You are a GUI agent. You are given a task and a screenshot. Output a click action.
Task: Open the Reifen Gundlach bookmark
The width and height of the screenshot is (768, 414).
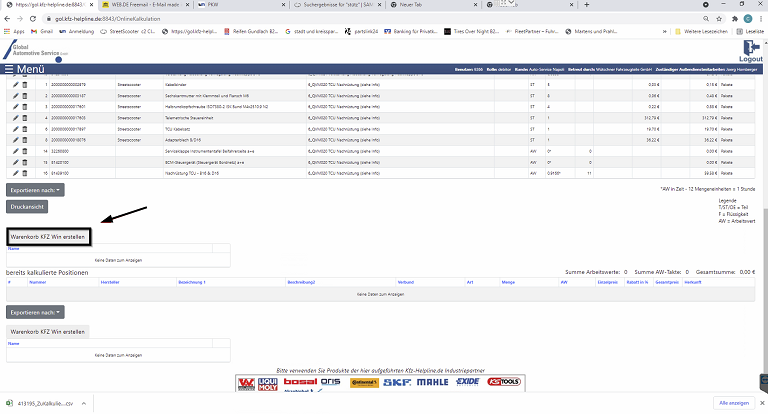tap(251, 31)
